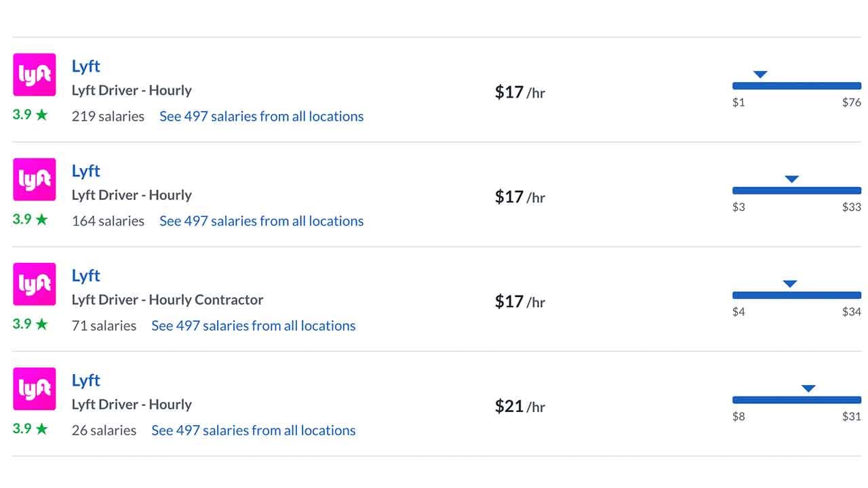Screen dimensions: 868x488
Task: Click the 3.9 star rating in the $21/hr row
Action: coord(31,429)
